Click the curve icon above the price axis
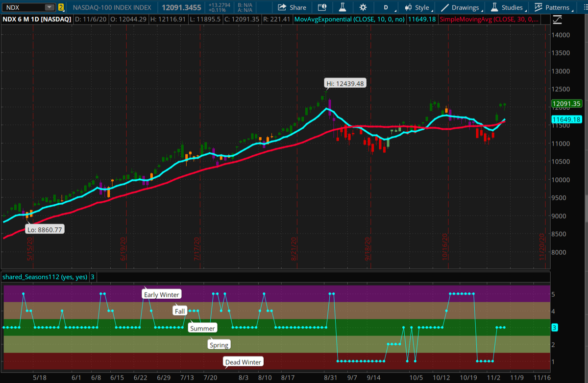This screenshot has width=588, height=383. [x=557, y=20]
